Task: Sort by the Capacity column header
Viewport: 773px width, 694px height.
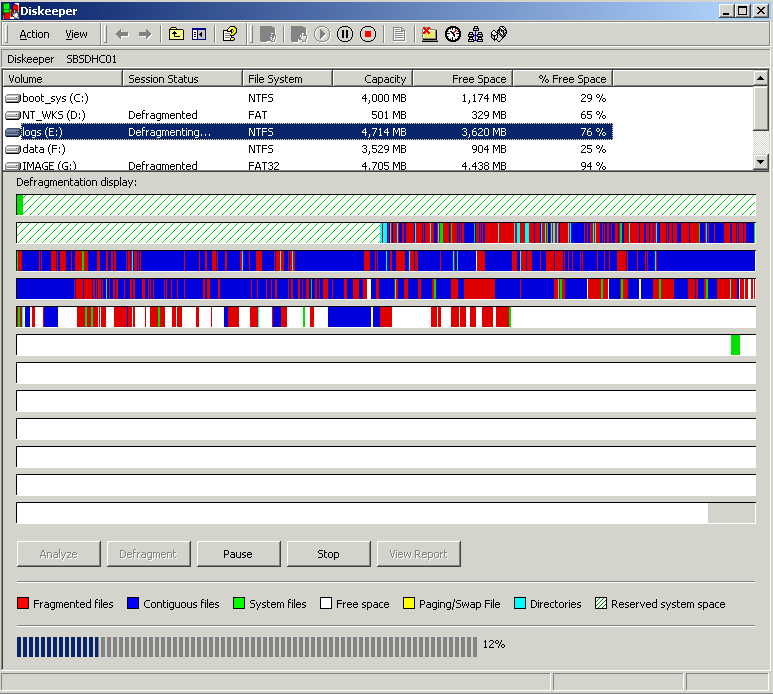Action: pos(373,79)
